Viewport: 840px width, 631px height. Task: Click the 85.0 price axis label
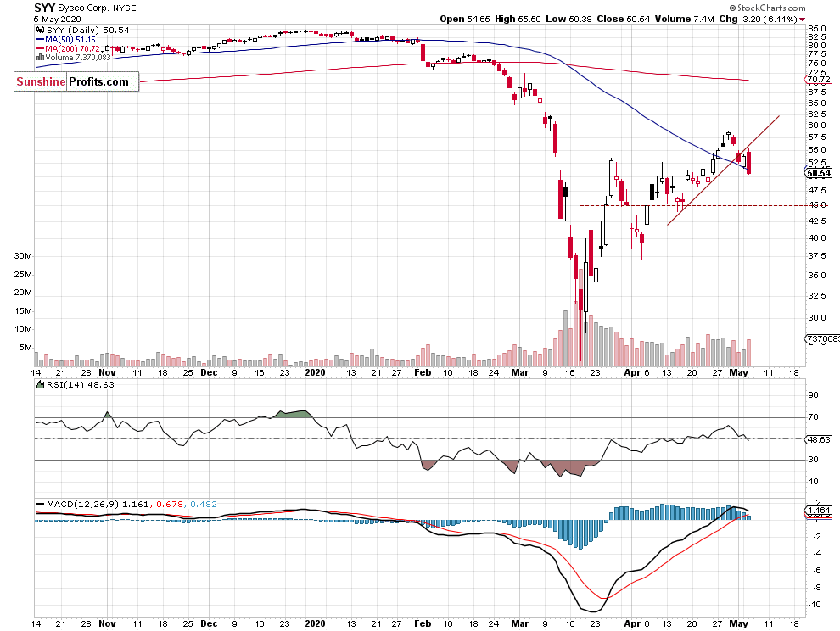817,28
